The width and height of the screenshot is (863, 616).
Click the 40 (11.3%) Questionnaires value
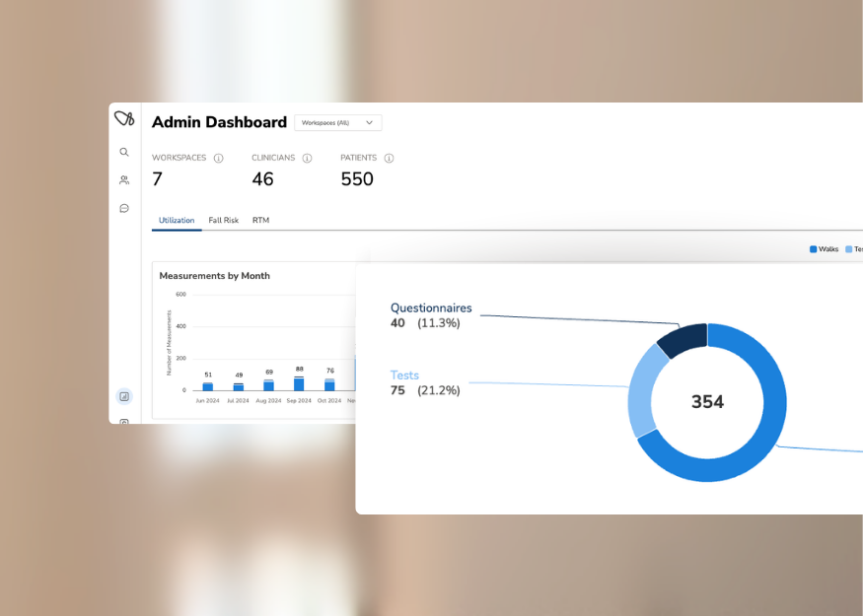click(425, 323)
